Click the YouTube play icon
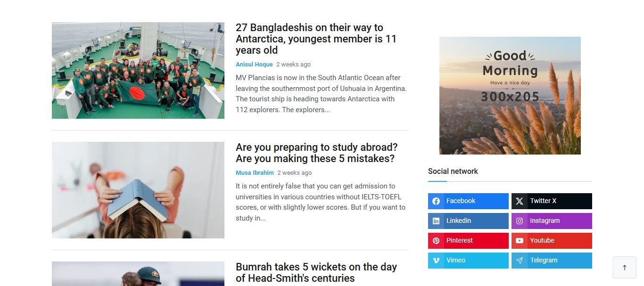The height and width of the screenshot is (286, 644). 520,241
